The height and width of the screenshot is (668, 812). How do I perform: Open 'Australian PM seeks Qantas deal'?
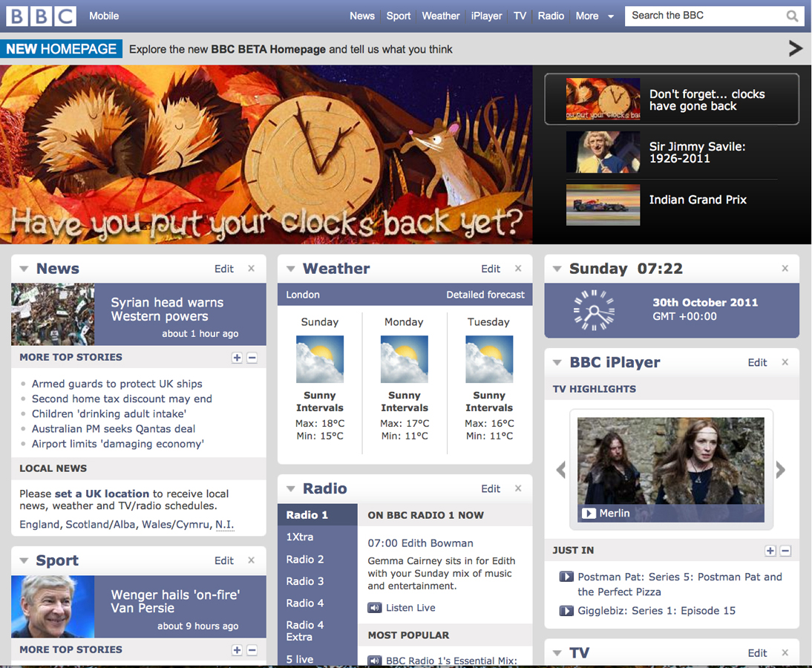coord(114,429)
